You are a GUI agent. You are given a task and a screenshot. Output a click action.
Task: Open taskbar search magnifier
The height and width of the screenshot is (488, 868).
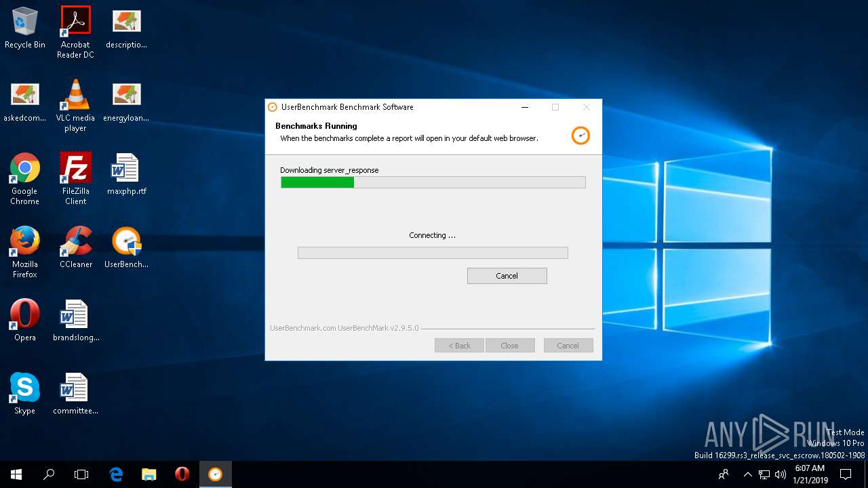(x=49, y=474)
